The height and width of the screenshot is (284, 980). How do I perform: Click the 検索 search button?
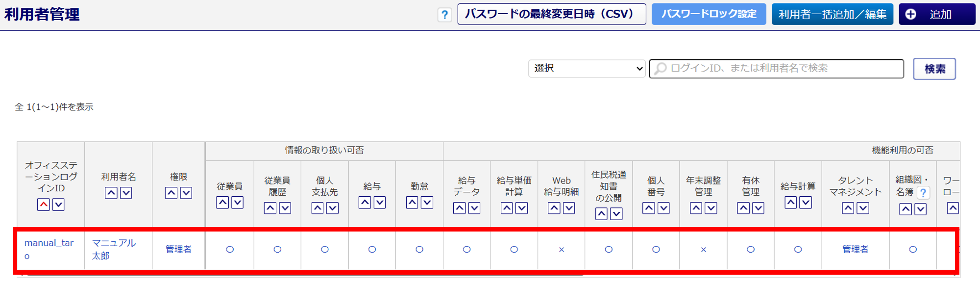click(934, 69)
